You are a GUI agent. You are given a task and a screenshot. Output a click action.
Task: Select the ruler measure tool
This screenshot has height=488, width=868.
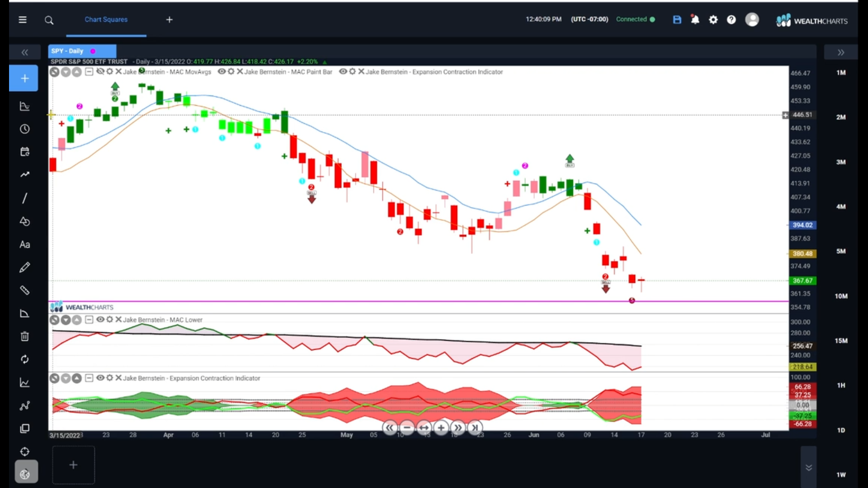coord(25,291)
